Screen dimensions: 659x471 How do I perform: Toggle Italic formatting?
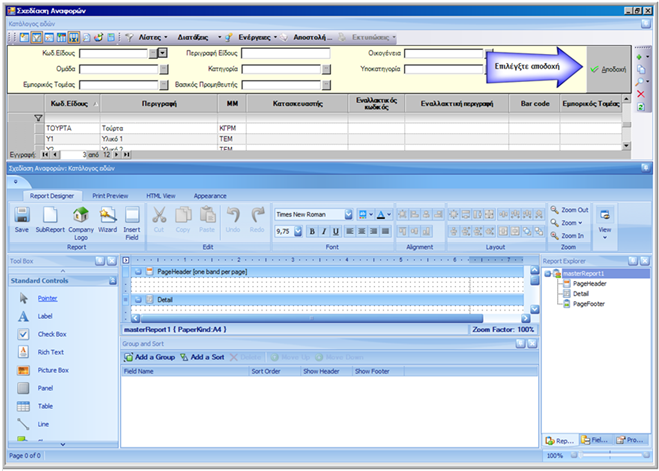pyautogui.click(x=324, y=231)
